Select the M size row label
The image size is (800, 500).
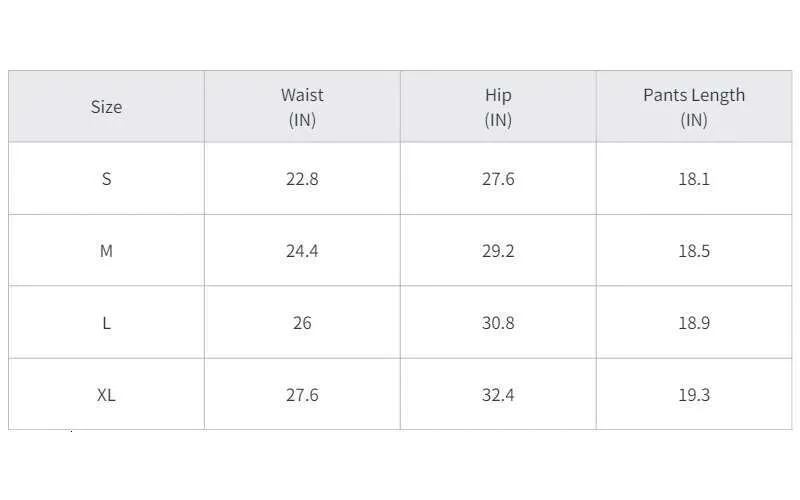coord(106,251)
